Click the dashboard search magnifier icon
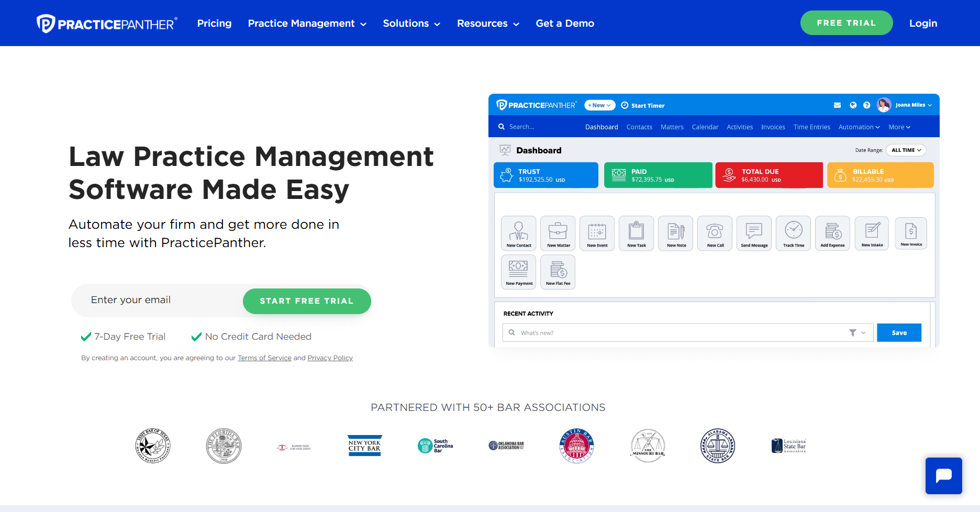 502,127
